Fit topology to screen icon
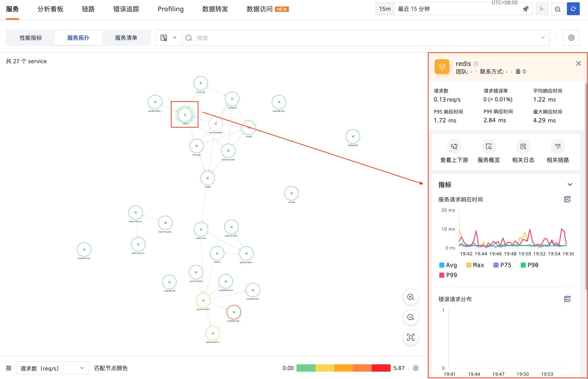Screen dimensions: 588x379 pyautogui.click(x=410, y=337)
